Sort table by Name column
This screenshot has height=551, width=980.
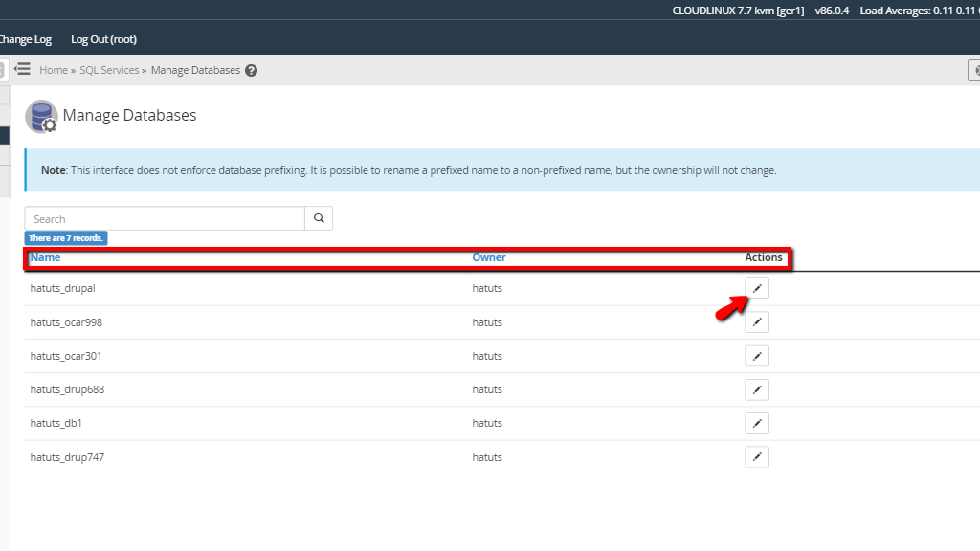point(46,257)
